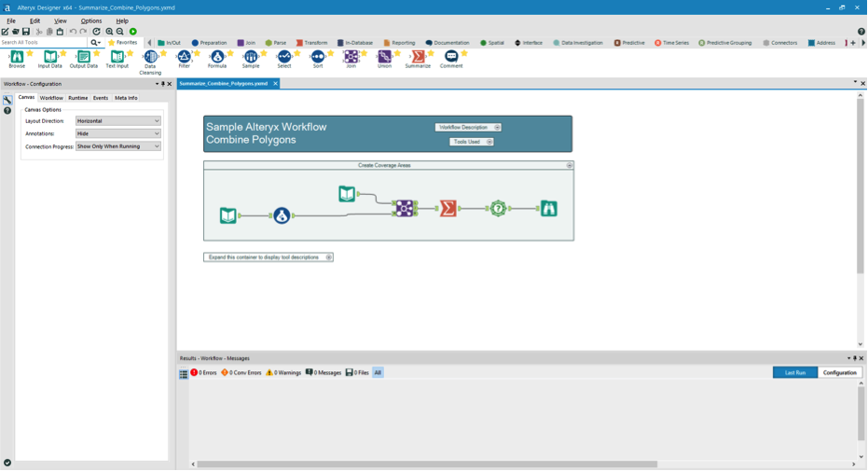Viewport: 868px width, 471px height.
Task: Switch to the Meta Info tab
Action: pyautogui.click(x=126, y=98)
